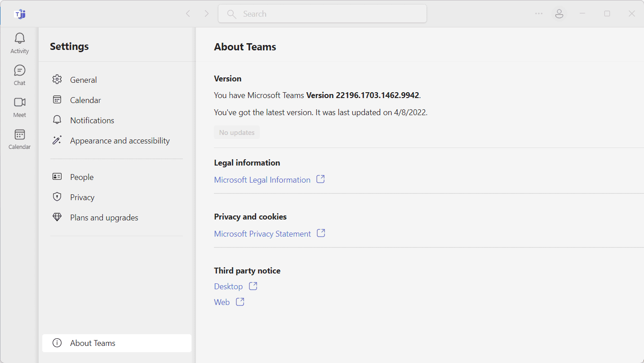The width and height of the screenshot is (644, 363).
Task: Open Privacy settings
Action: (x=117, y=197)
